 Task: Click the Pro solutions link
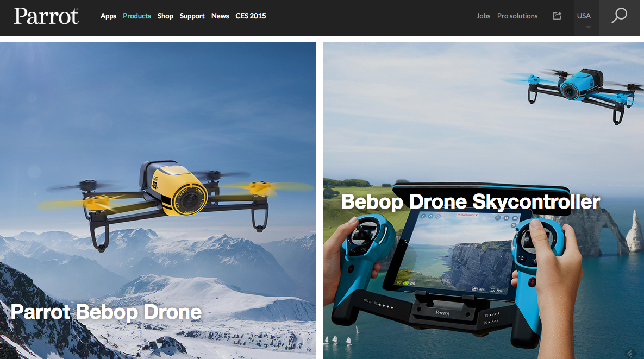(517, 16)
